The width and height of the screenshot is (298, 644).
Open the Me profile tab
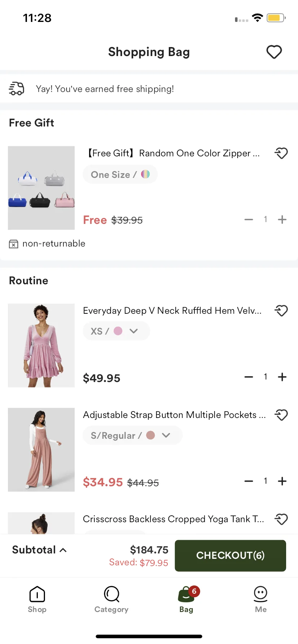(261, 599)
